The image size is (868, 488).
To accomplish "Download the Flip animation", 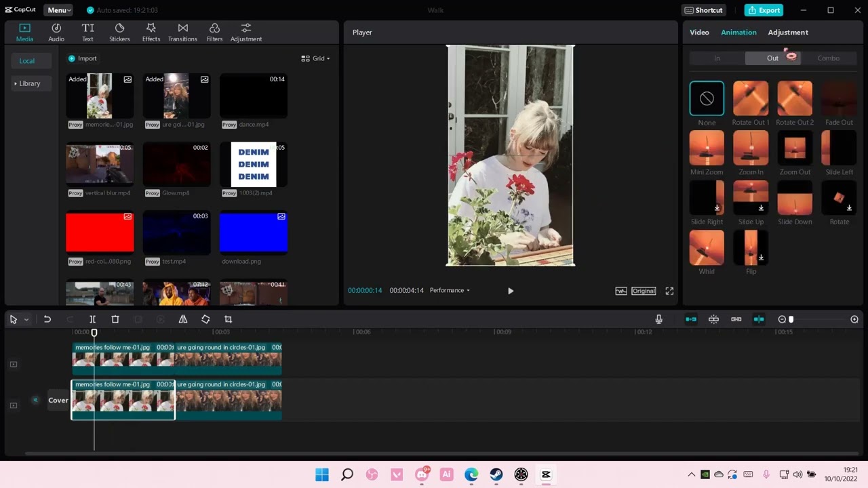I will pos(762,258).
